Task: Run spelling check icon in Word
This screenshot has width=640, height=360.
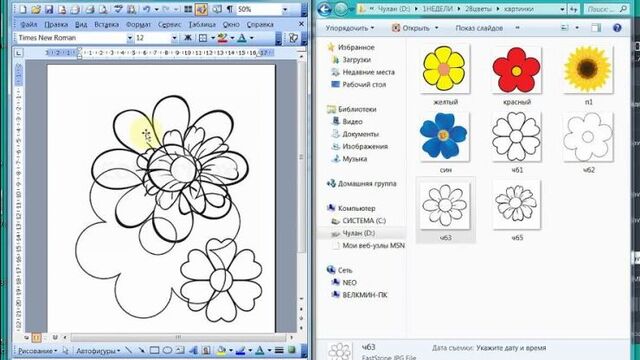Action: [x=118, y=9]
